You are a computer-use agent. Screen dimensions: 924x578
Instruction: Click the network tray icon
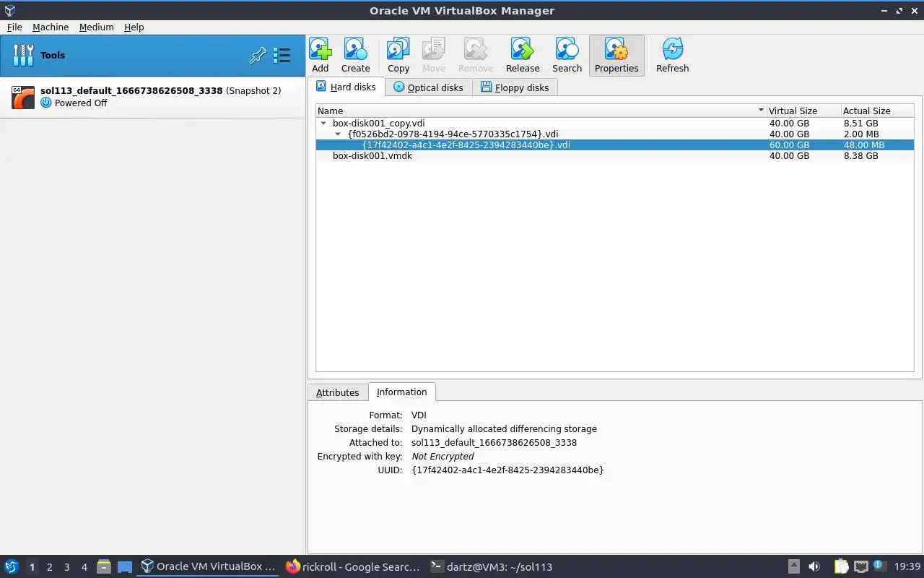[x=860, y=566]
